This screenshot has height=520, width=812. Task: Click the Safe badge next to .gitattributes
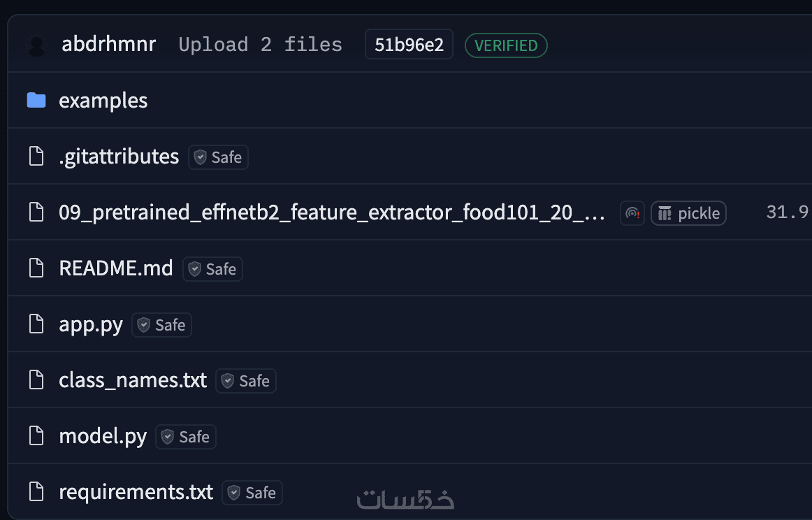pos(219,157)
